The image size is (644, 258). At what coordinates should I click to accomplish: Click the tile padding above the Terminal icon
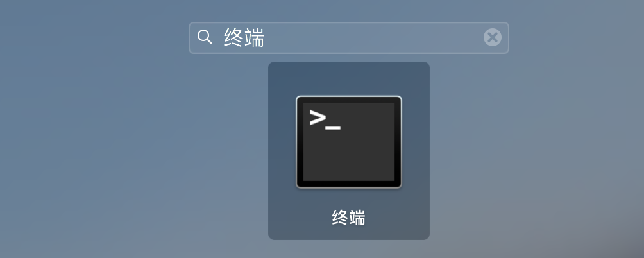tap(349, 78)
